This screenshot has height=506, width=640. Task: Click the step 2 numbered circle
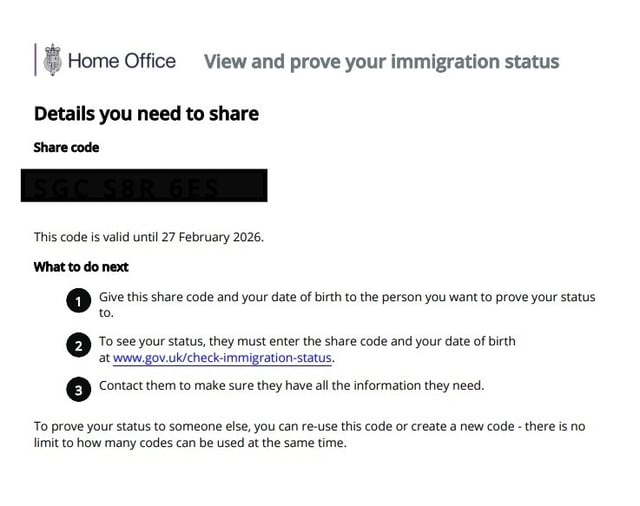79,347
